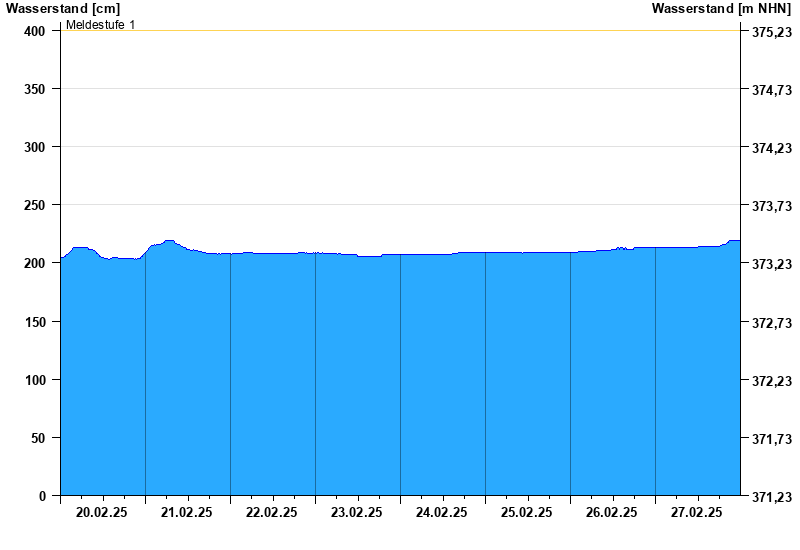Viewport: 800px width, 550px height.
Task: Click the 27.02.25 date label
Action: coord(697,512)
